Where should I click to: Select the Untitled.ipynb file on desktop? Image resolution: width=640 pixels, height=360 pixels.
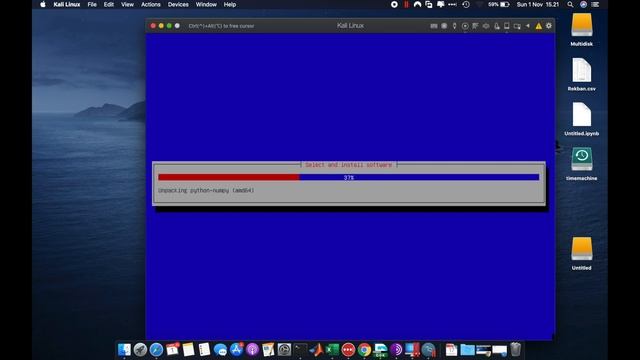point(582,119)
